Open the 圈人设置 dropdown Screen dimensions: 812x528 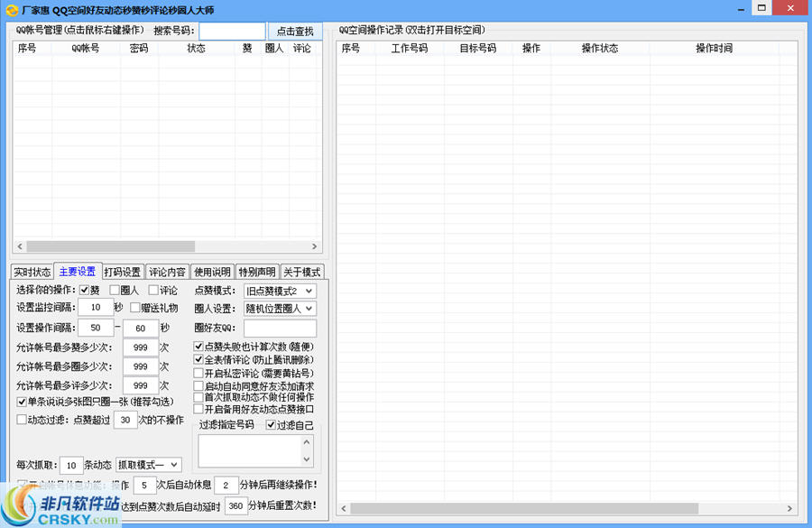(280, 309)
